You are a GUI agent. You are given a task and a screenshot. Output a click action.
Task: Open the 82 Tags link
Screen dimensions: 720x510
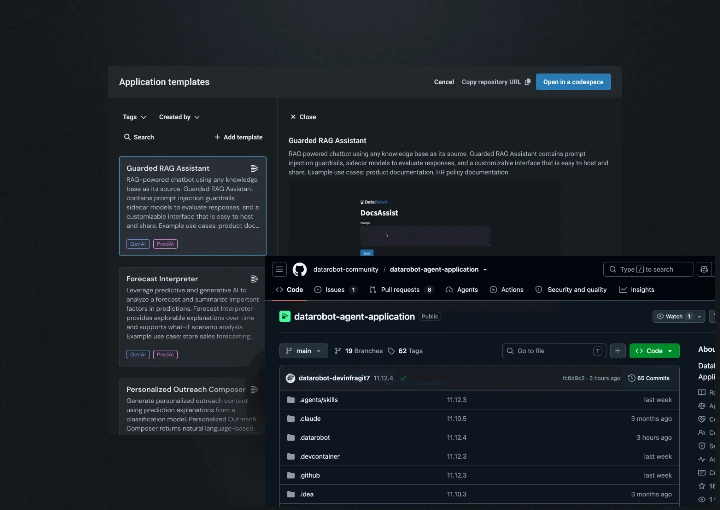(x=405, y=351)
